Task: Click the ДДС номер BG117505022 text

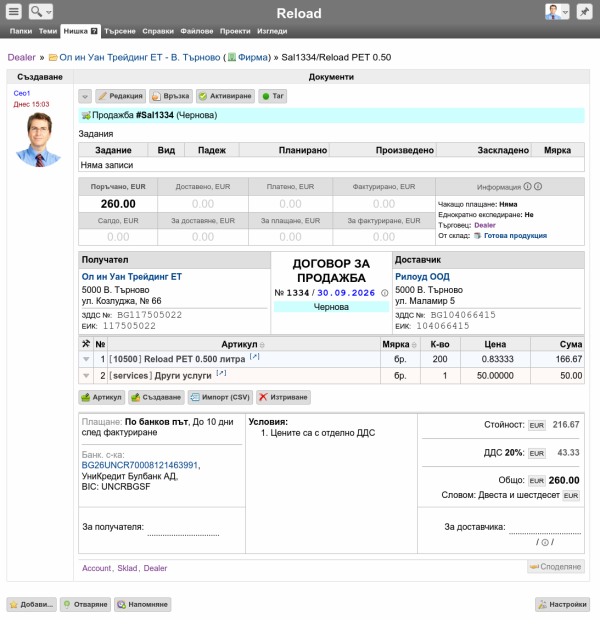Action: click(x=150, y=315)
